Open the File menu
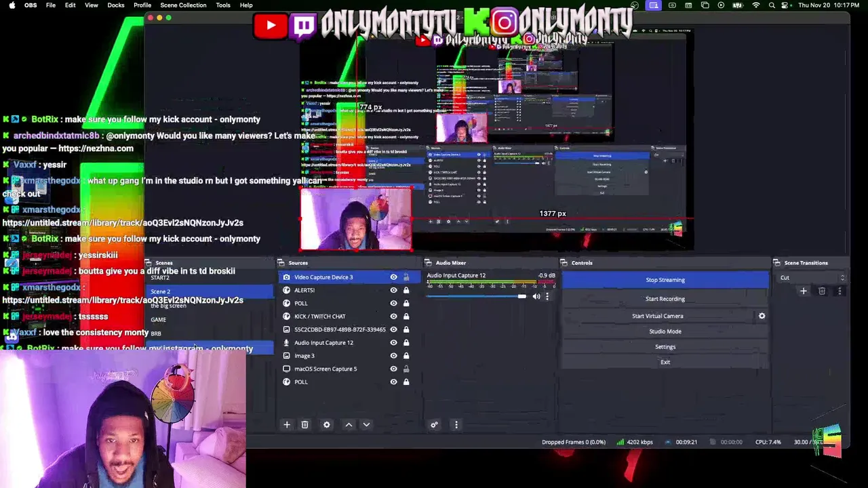The image size is (868, 488). (51, 5)
